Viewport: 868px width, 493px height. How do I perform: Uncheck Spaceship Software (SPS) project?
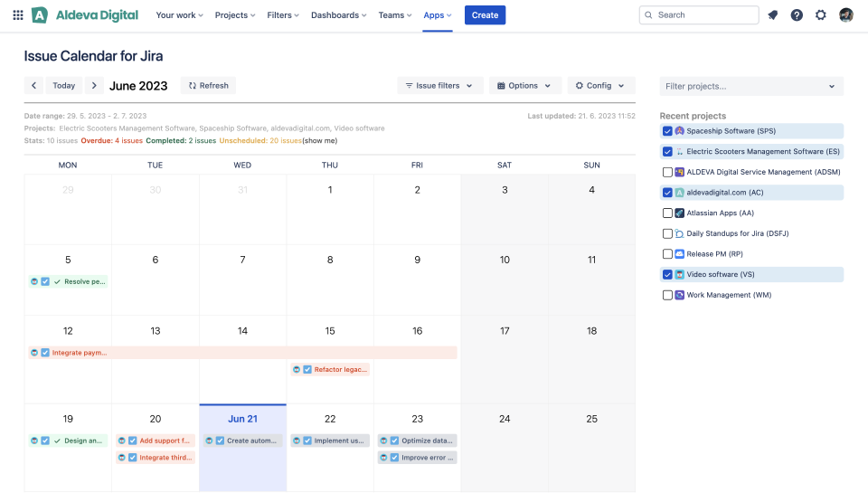point(667,131)
